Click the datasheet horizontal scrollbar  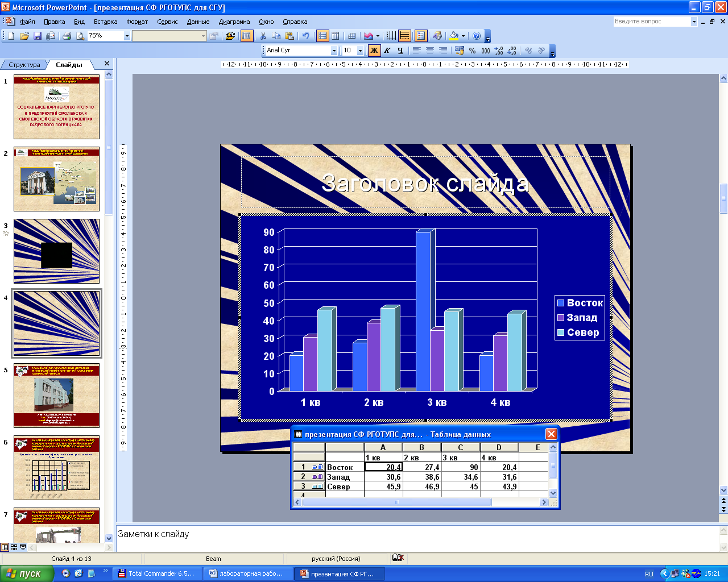click(x=420, y=502)
